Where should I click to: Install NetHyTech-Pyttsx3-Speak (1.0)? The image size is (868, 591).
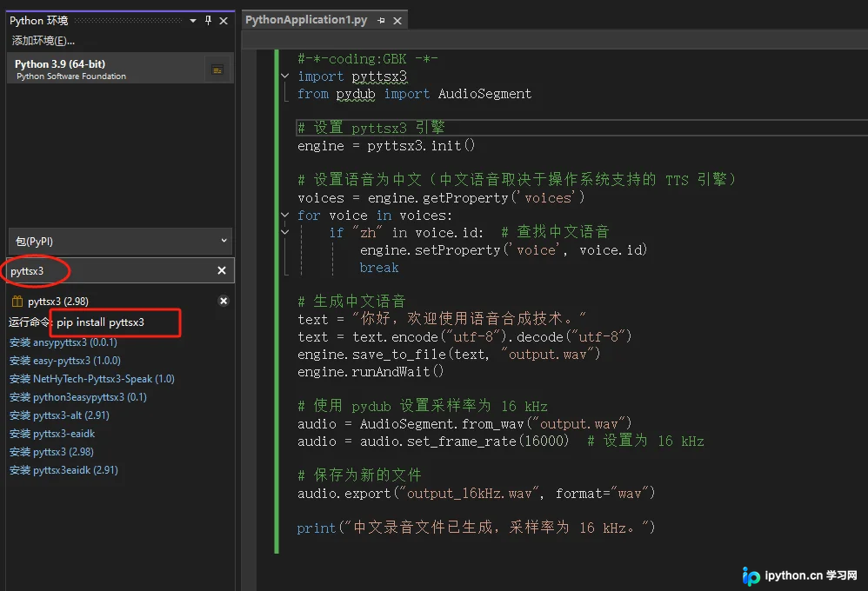pyautogui.click(x=92, y=379)
